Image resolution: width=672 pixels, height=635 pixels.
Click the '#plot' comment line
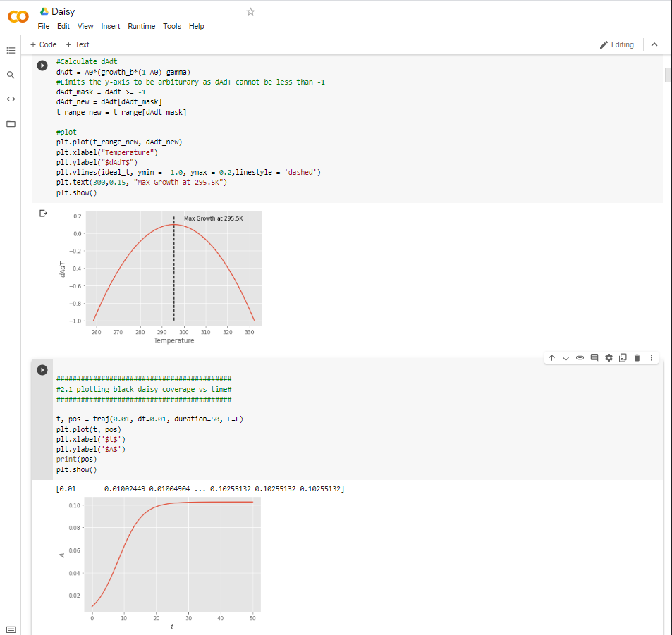(66, 132)
